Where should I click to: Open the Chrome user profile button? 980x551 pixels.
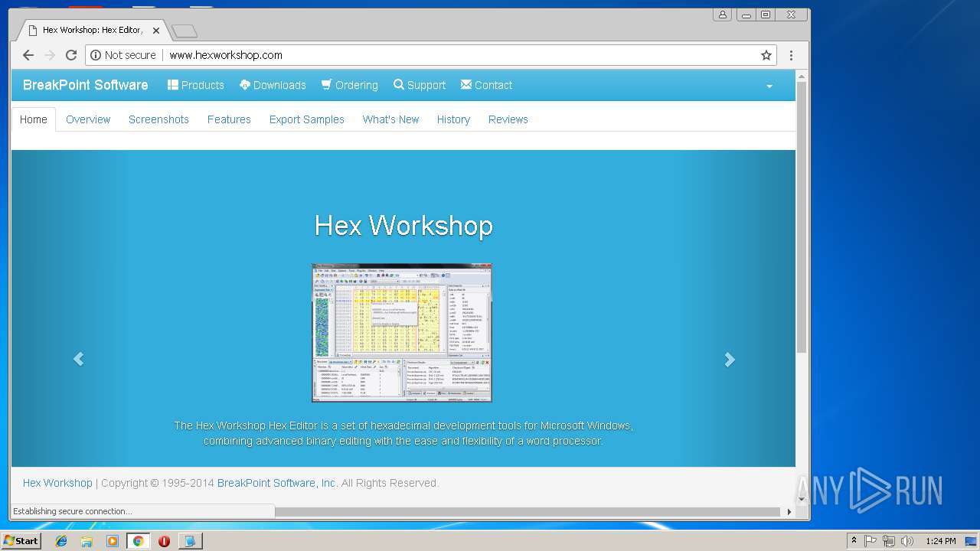pyautogui.click(x=722, y=15)
